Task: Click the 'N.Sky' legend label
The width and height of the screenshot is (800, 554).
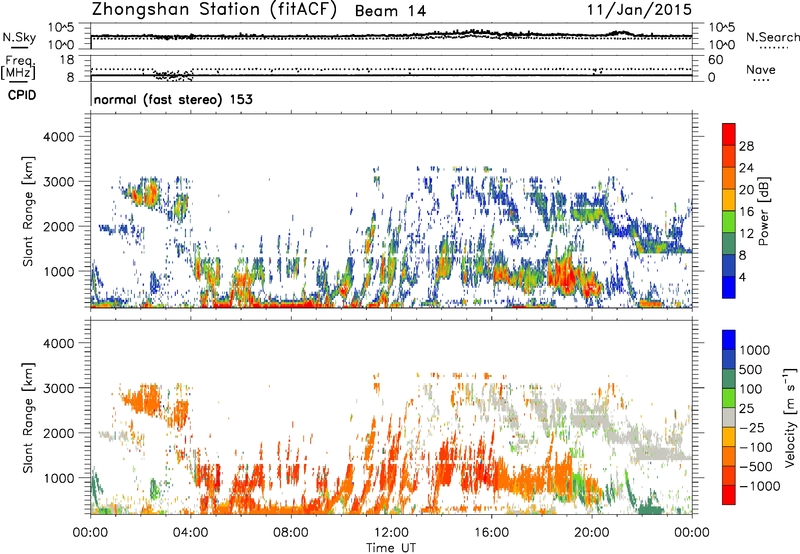Action: (19, 37)
